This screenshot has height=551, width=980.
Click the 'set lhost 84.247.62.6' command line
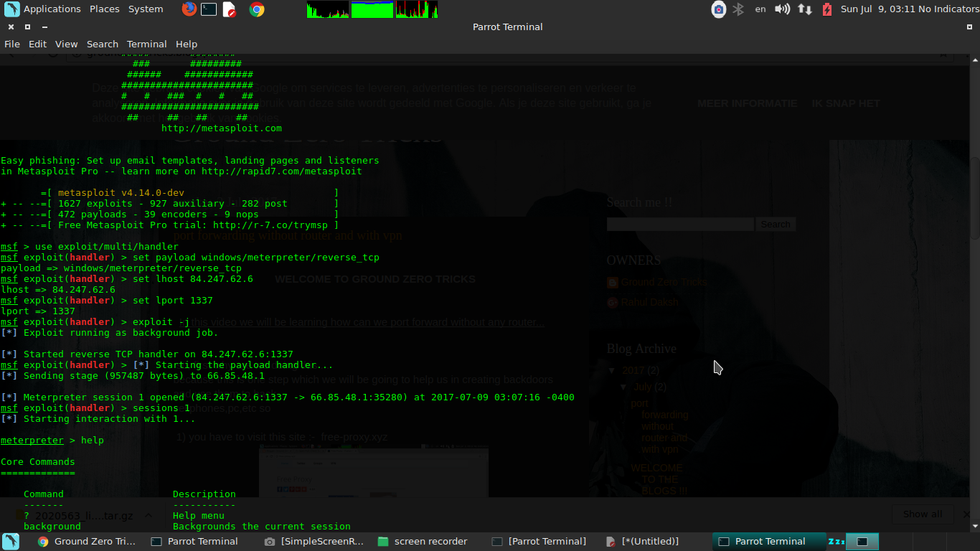pos(127,279)
